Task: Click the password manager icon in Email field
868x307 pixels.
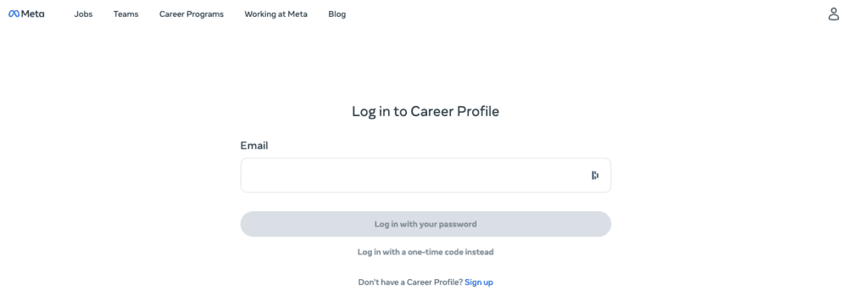Action: (x=595, y=176)
